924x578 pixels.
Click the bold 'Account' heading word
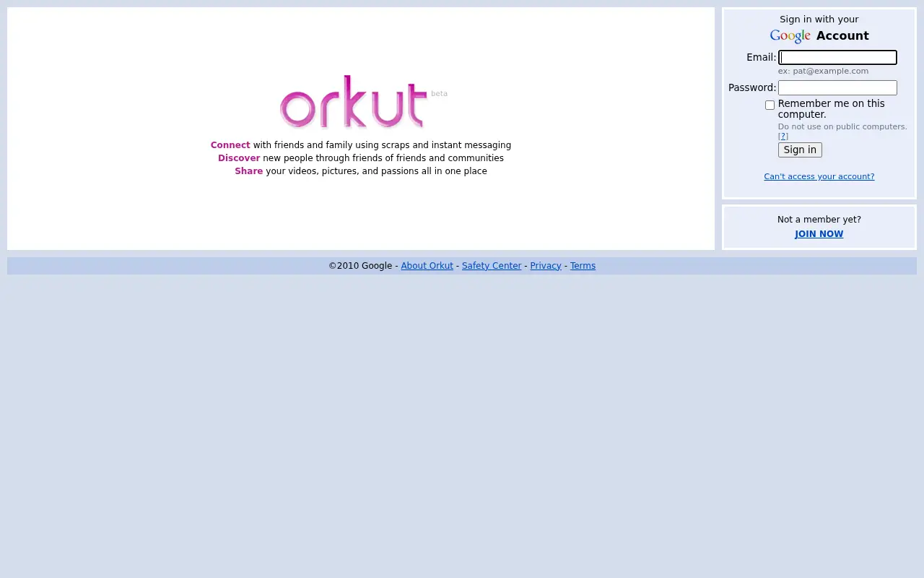point(842,35)
